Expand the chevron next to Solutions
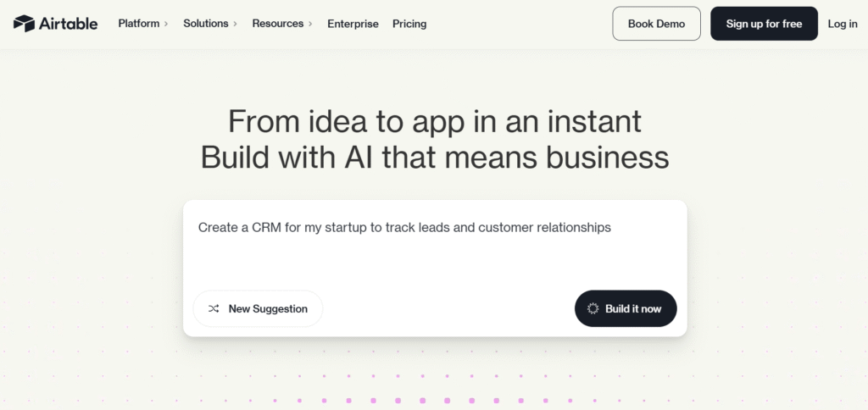 tap(235, 24)
